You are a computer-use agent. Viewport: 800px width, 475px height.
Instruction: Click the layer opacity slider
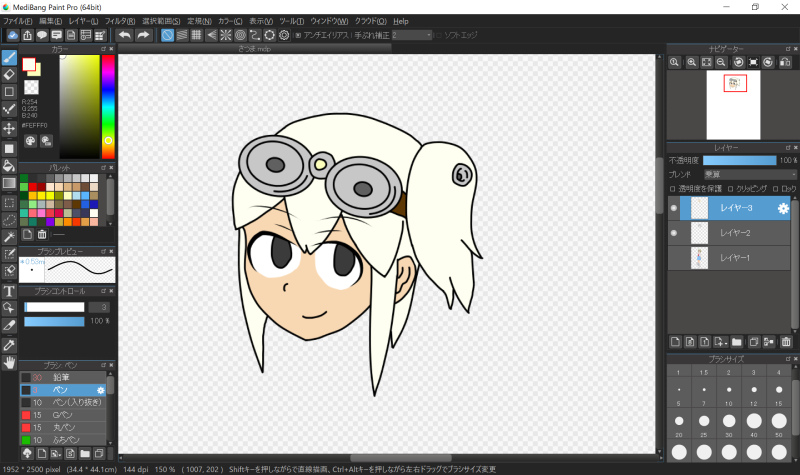(739, 160)
